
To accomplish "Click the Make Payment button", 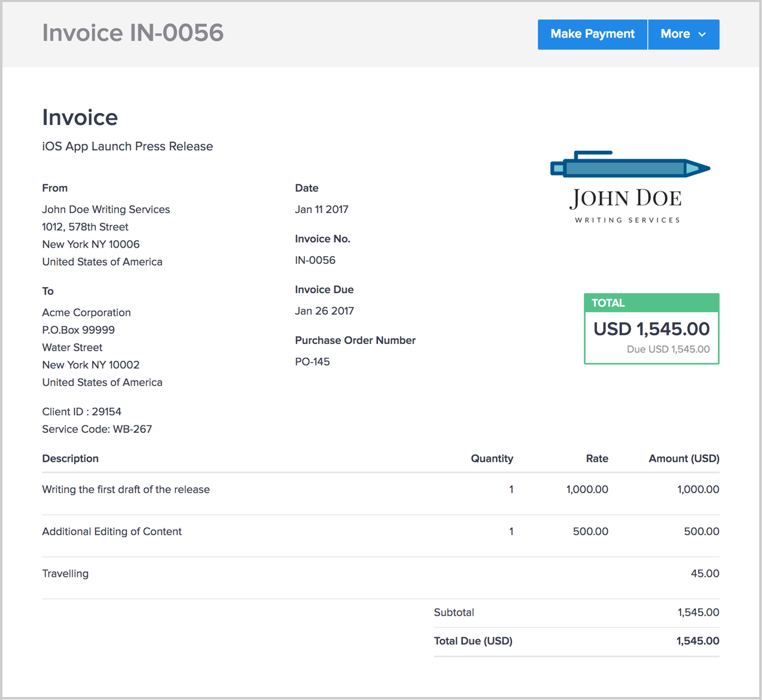I will click(x=592, y=34).
